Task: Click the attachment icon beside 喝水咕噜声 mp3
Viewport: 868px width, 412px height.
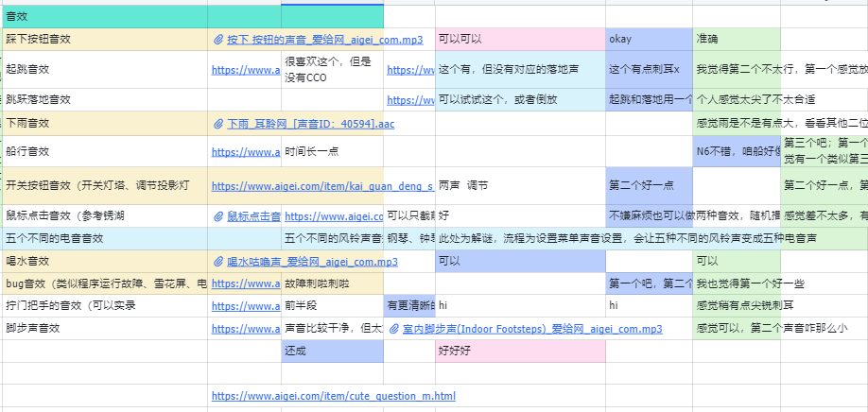Action: (218, 262)
